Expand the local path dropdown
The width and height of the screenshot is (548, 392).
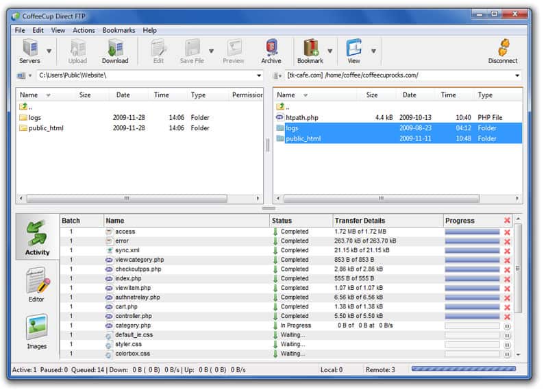pyautogui.click(x=259, y=75)
